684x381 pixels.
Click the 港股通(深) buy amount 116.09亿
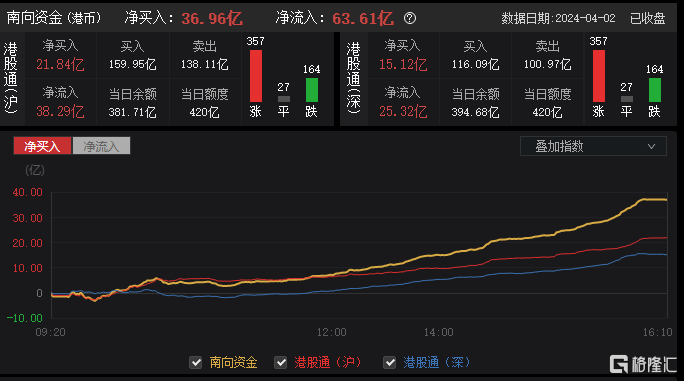pos(475,65)
